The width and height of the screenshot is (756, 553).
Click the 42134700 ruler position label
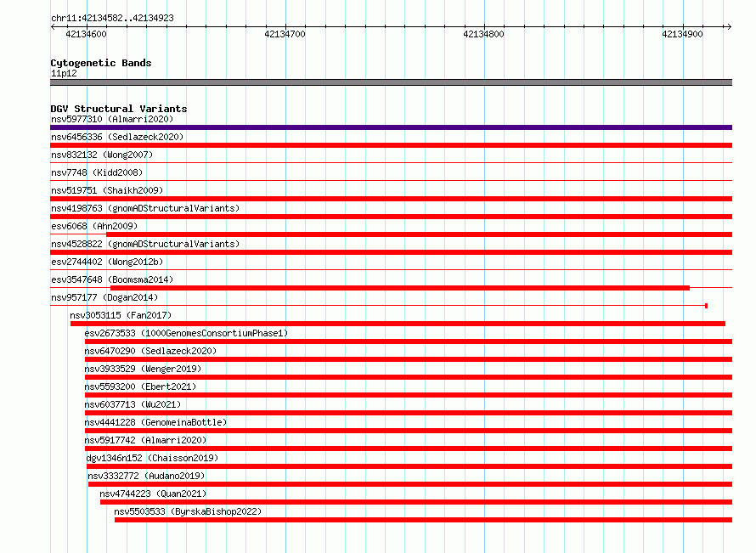coord(285,34)
